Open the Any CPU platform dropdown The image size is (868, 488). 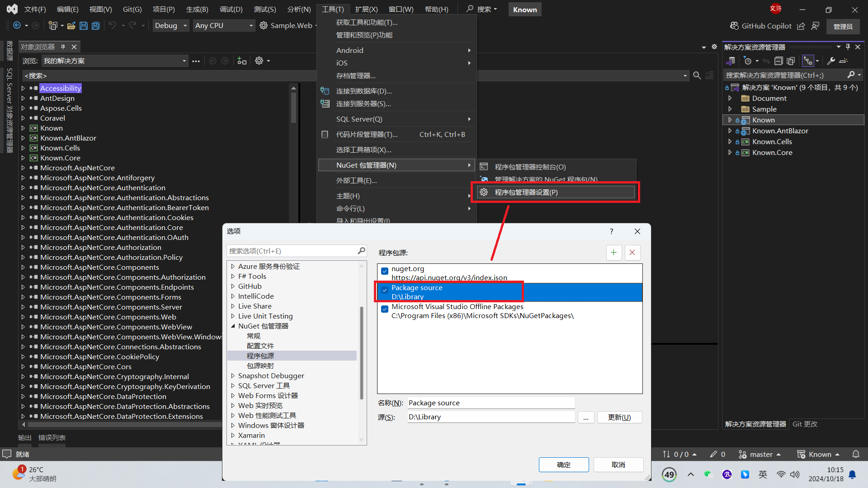click(x=224, y=26)
